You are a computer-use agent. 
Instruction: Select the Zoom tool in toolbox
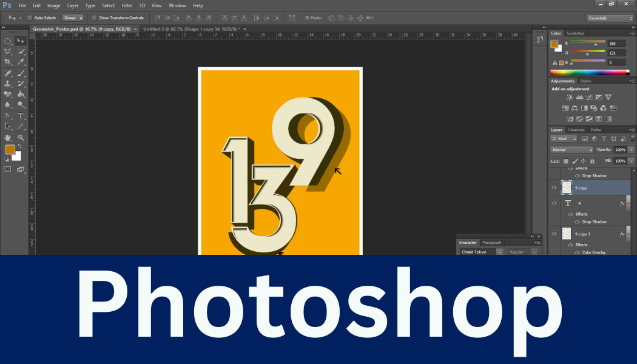pyautogui.click(x=21, y=138)
